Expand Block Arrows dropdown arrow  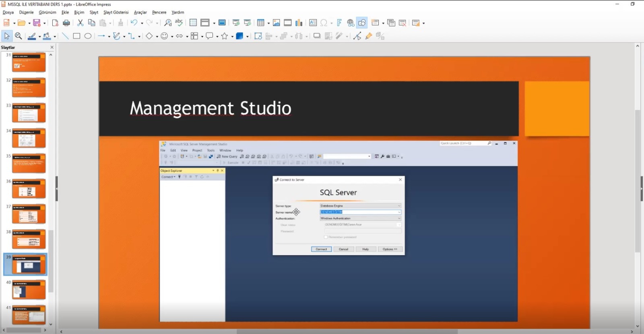[187, 37]
